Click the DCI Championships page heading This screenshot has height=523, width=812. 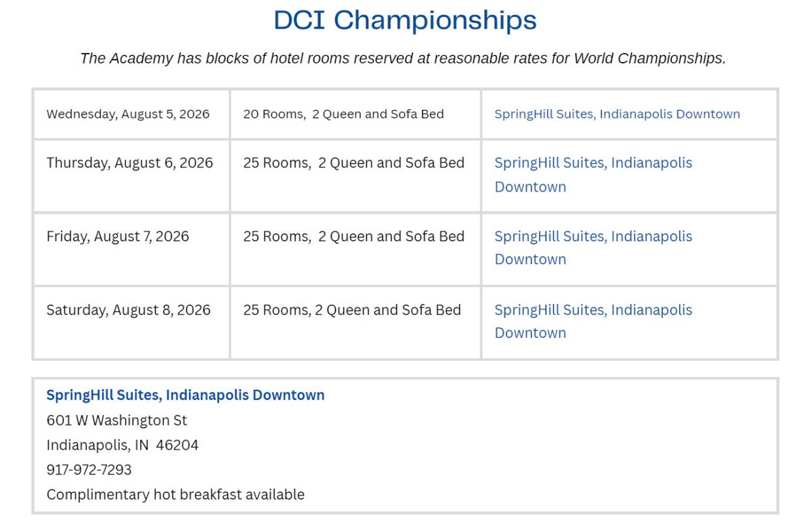click(x=405, y=20)
